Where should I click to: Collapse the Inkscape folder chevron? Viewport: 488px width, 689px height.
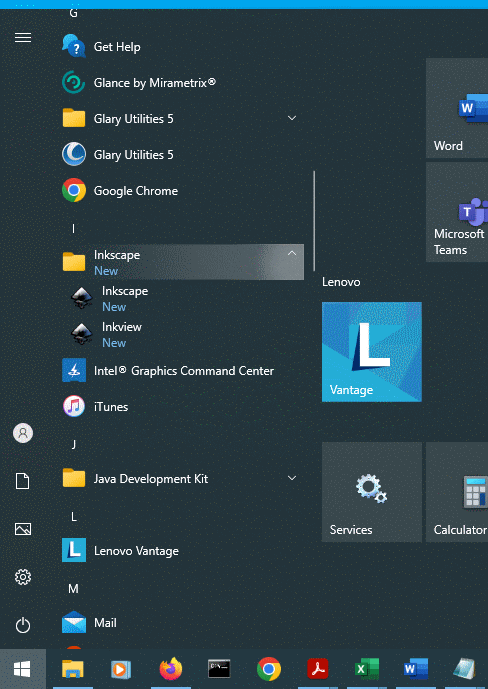point(292,254)
